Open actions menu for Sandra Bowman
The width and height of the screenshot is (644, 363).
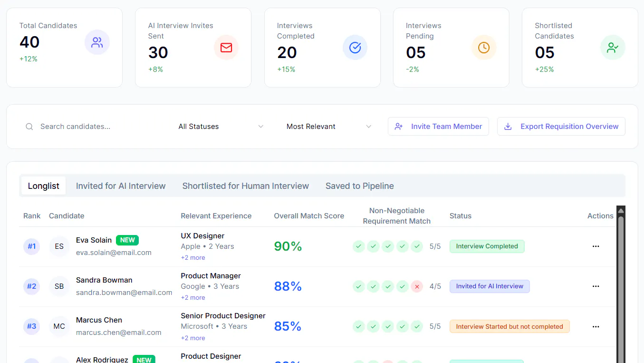click(596, 286)
